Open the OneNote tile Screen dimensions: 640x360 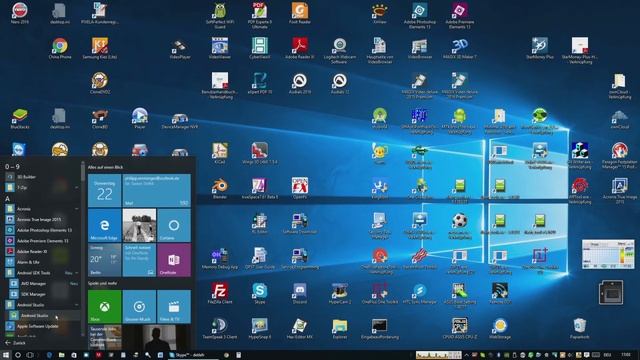(174, 260)
